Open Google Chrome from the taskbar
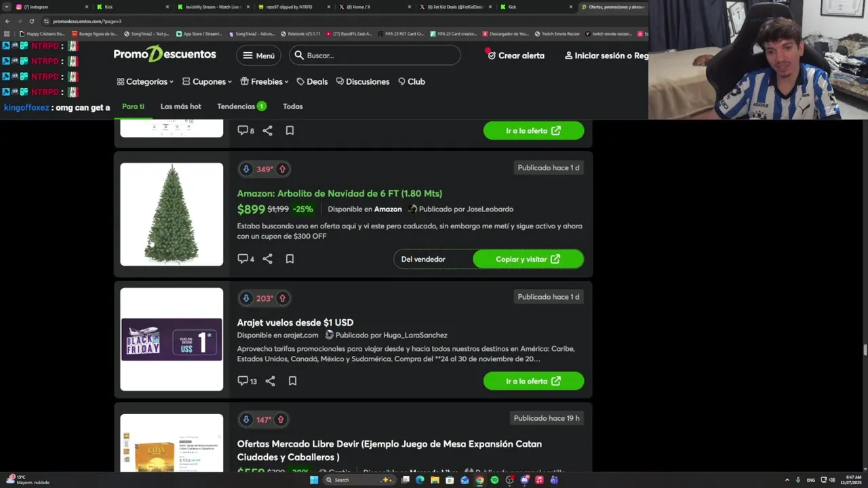The height and width of the screenshot is (488, 868). (x=479, y=480)
